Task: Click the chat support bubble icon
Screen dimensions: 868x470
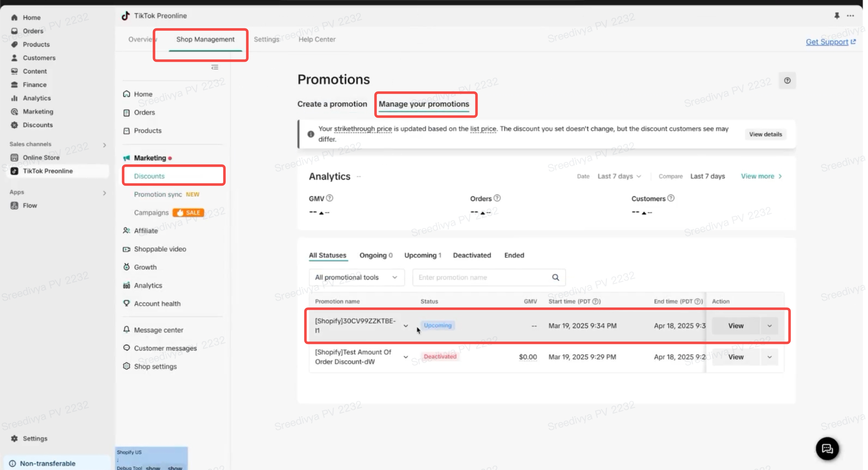Action: pos(827,449)
